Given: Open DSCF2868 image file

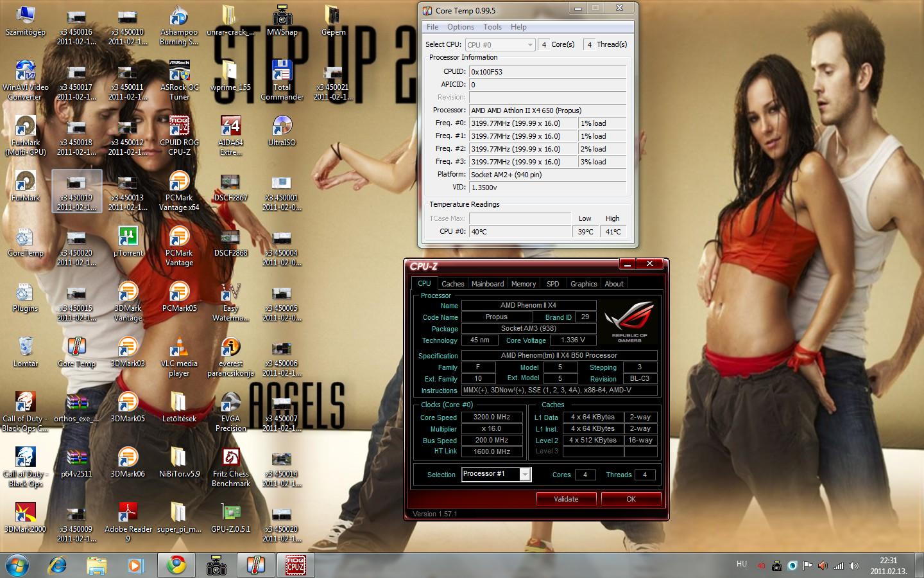Looking at the screenshot, I should click(230, 241).
